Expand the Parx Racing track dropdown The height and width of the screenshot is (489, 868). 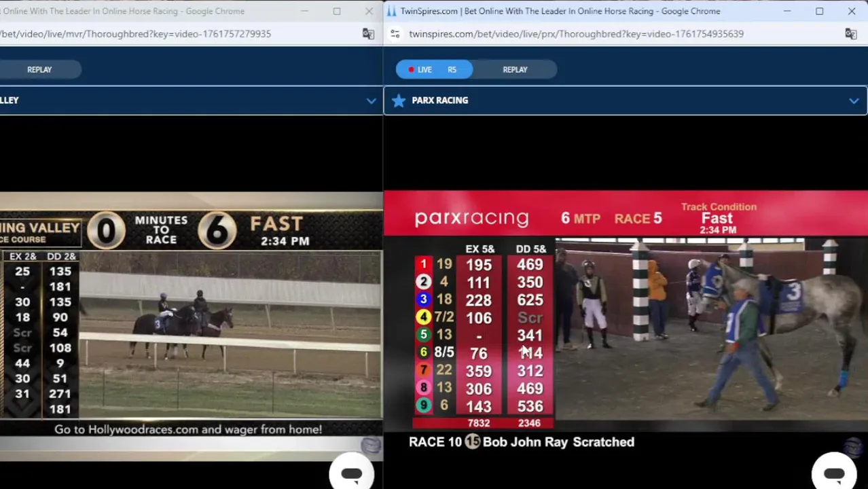[854, 101]
